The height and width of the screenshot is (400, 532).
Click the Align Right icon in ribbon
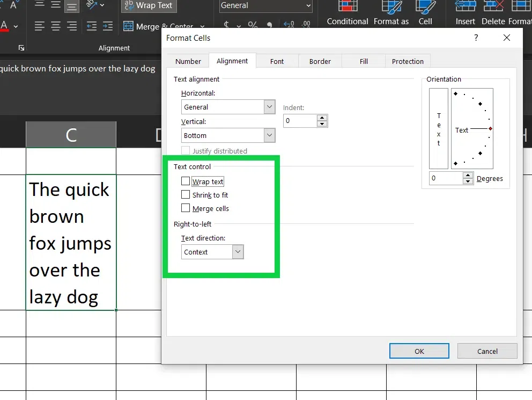[72, 26]
